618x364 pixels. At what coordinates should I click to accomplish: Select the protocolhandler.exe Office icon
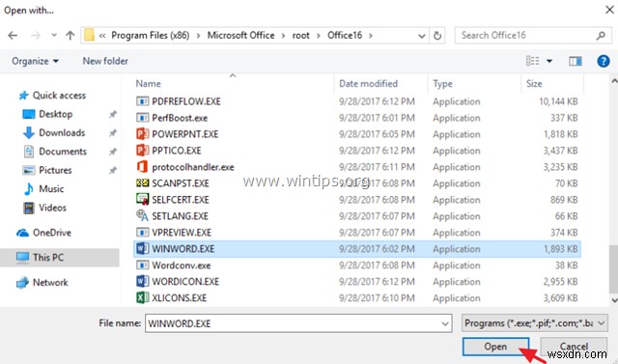pos(142,167)
